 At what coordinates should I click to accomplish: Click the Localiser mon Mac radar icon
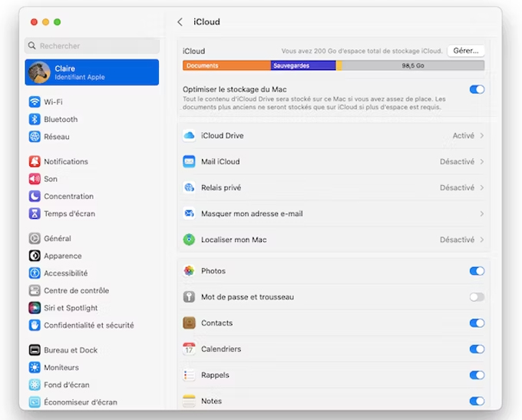pyautogui.click(x=189, y=240)
